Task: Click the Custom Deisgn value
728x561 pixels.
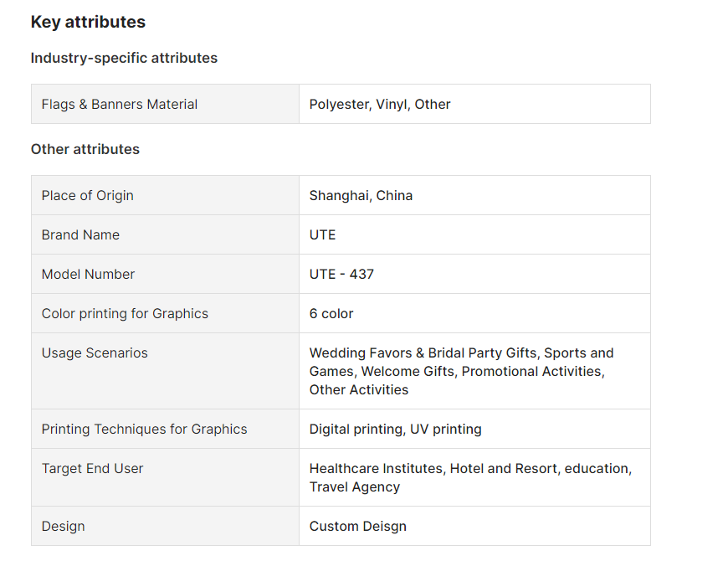Action: pos(357,527)
